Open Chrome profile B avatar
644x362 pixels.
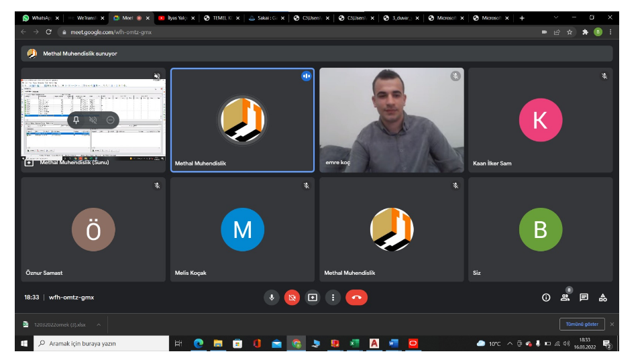coord(598,32)
